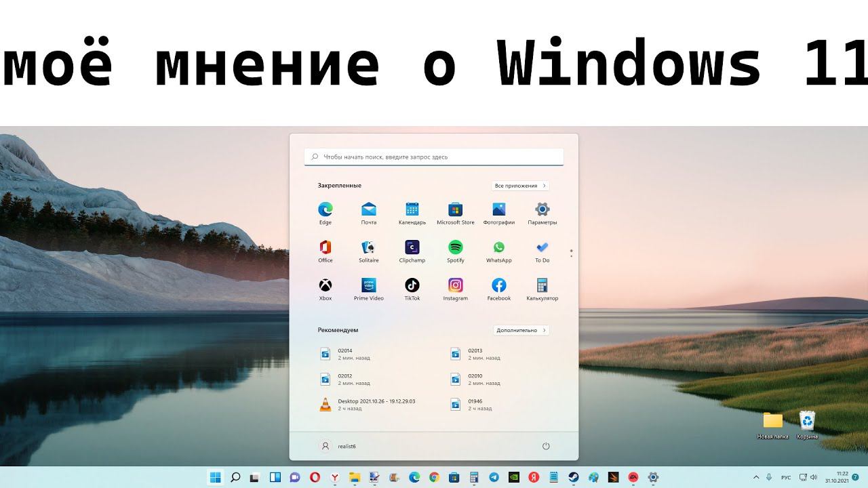Open Spotify

coord(456,251)
